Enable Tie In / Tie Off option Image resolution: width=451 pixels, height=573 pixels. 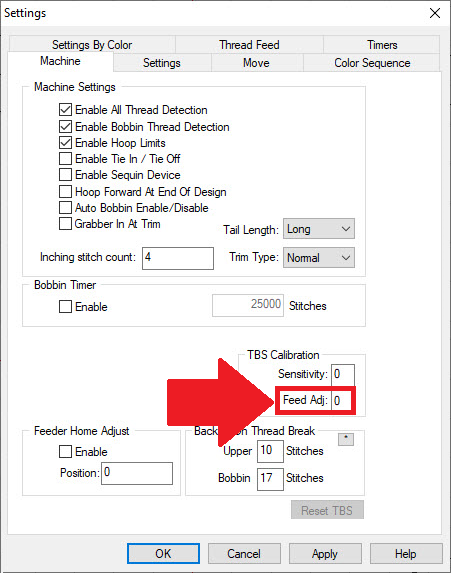[65, 159]
